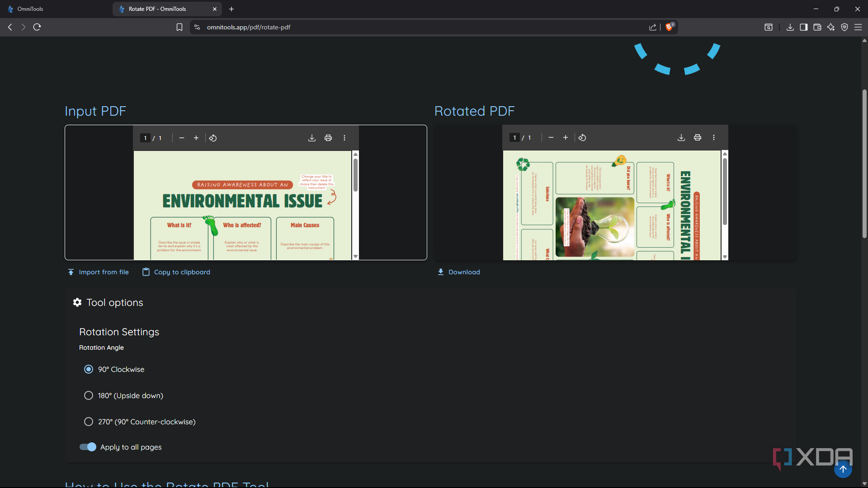
Task: Open the browser hamburger menu
Action: [x=858, y=27]
